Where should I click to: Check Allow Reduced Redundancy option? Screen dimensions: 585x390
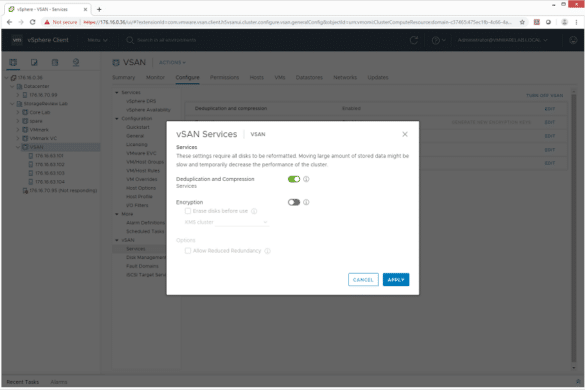pos(188,251)
